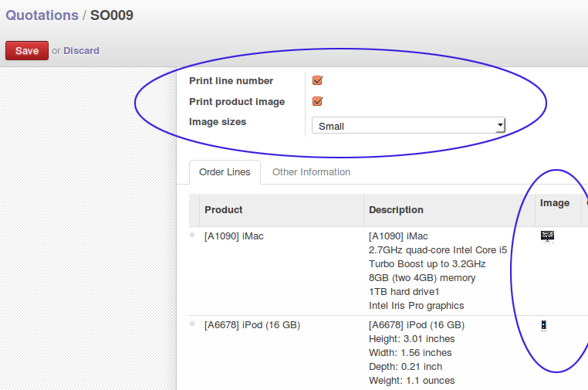
Task: Click the dropdown arrow of Small selector
Action: click(x=500, y=125)
